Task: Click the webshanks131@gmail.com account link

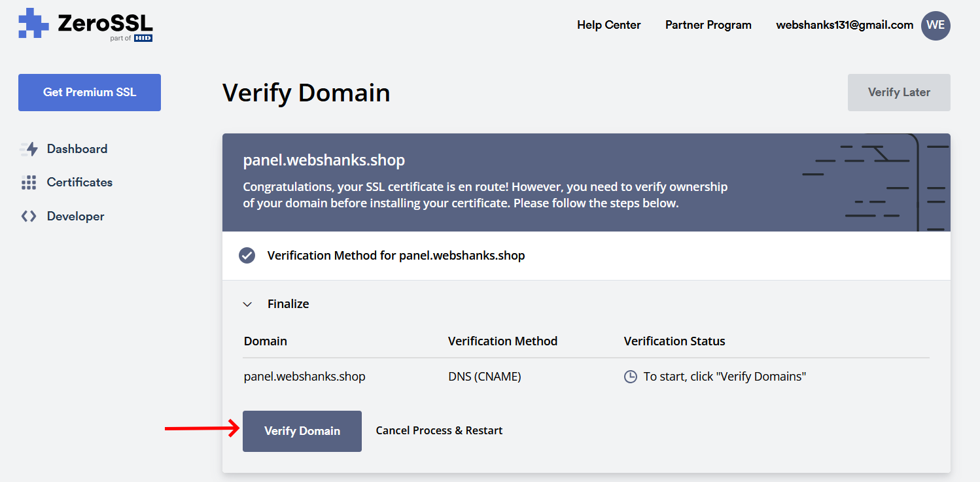Action: 845,25
